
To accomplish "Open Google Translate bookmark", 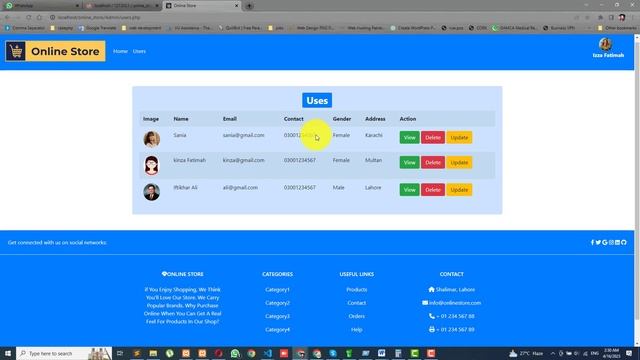I will (98, 28).
